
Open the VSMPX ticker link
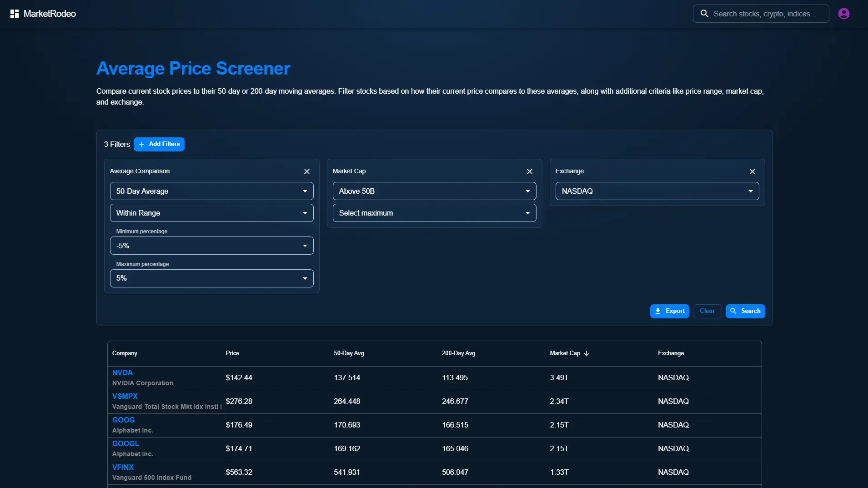[125, 396]
